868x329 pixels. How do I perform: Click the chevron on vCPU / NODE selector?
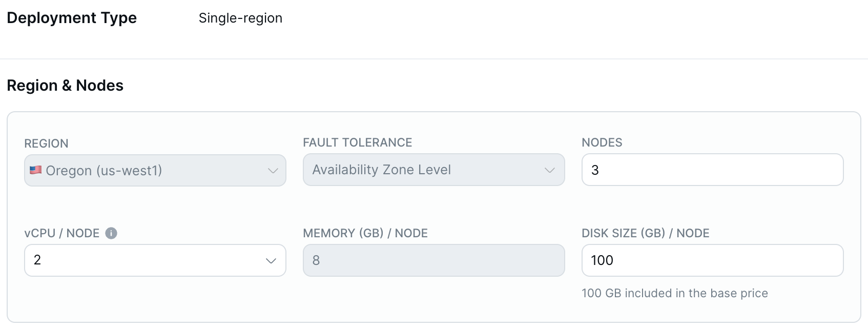(x=272, y=261)
